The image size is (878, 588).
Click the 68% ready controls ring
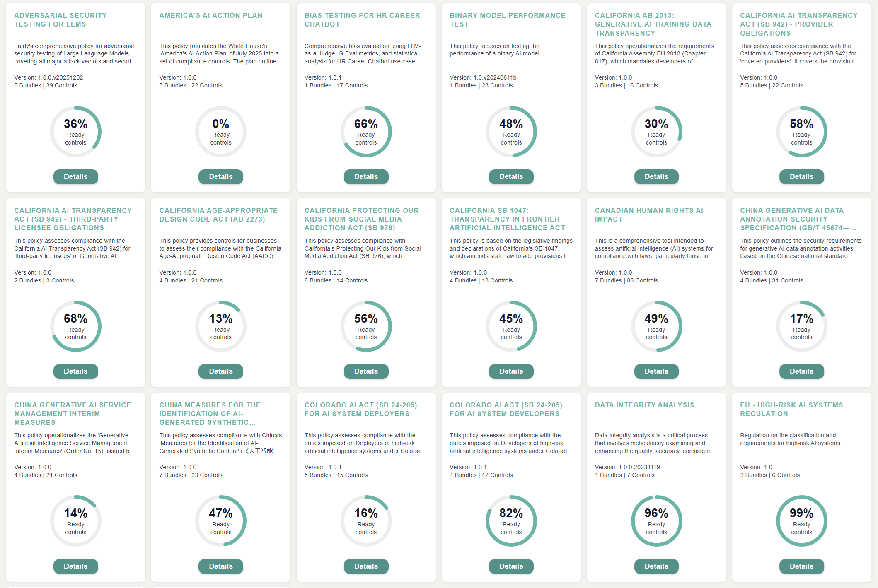75,326
